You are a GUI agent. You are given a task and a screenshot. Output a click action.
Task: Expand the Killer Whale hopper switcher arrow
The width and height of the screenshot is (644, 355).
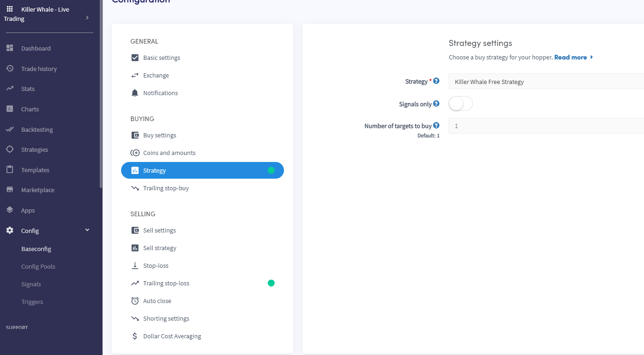pos(87,18)
